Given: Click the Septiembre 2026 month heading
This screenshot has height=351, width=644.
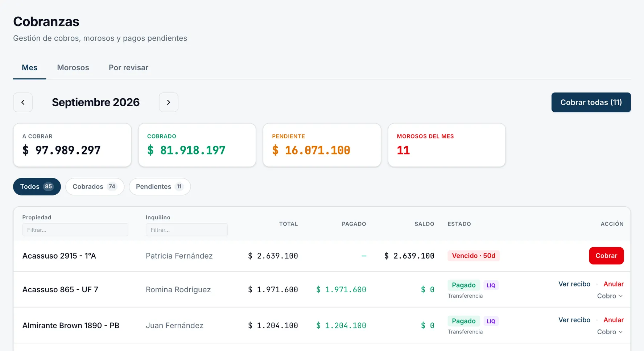Looking at the screenshot, I should [96, 102].
